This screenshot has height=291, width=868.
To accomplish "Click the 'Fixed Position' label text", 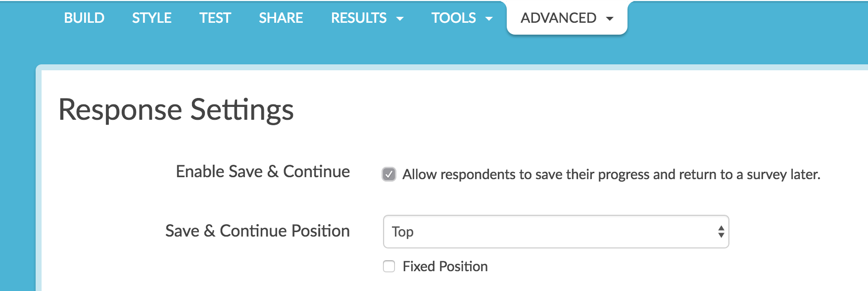I will [445, 266].
